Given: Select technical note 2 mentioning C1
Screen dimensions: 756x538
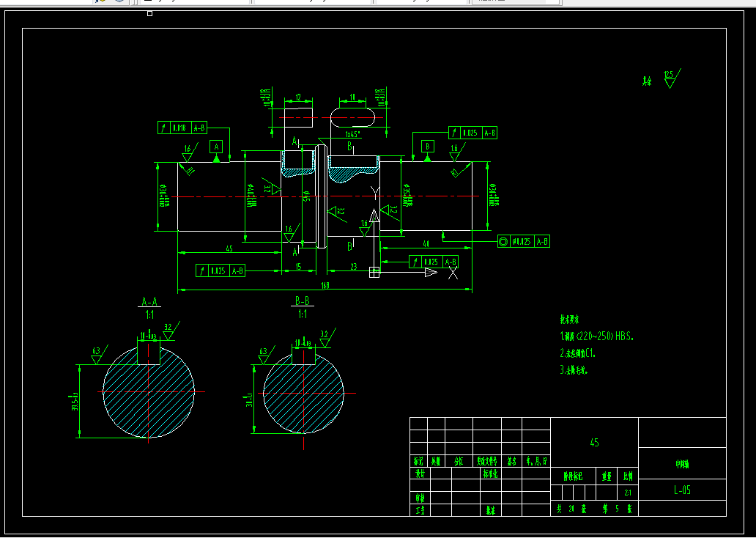Looking at the screenshot, I should [577, 353].
